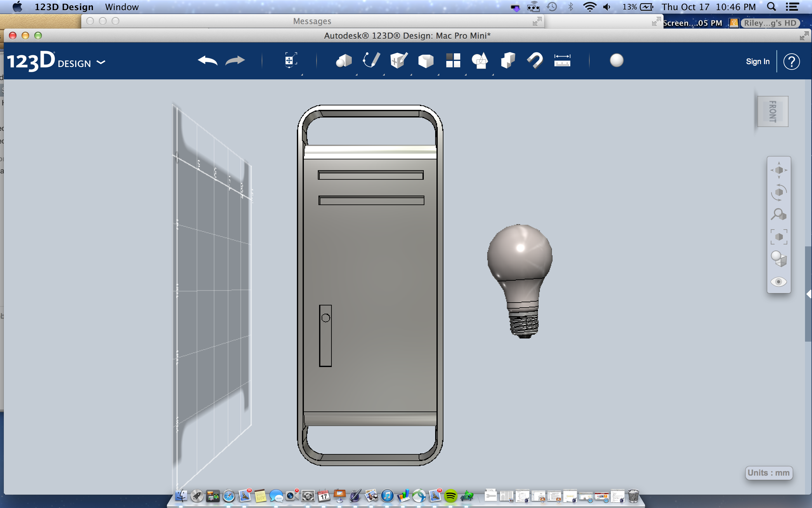
Task: Expand the collapsed right side panel arrow
Action: [x=809, y=294]
